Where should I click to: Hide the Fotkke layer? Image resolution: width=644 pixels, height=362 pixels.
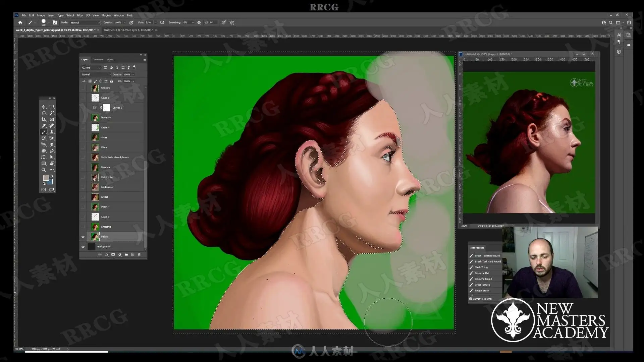(x=83, y=237)
